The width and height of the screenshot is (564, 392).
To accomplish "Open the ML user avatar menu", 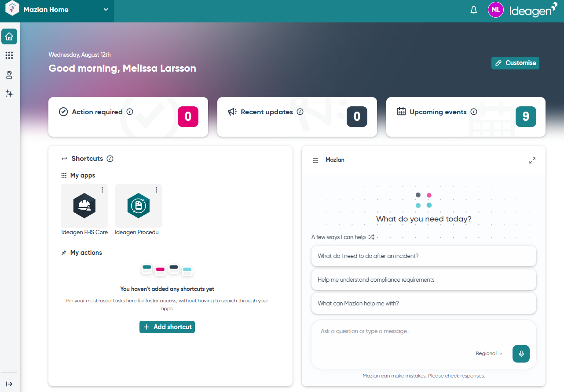I will (496, 10).
